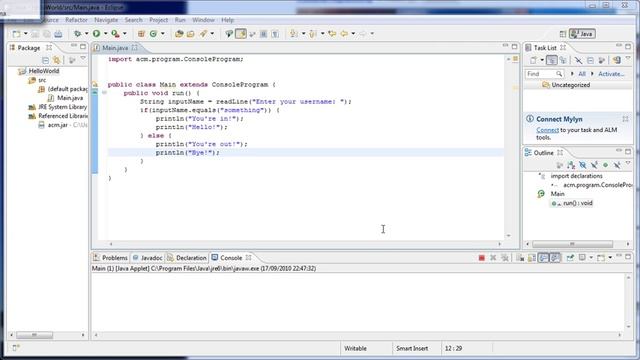Toggle Scroll Lock in Console toolbar

532,258
